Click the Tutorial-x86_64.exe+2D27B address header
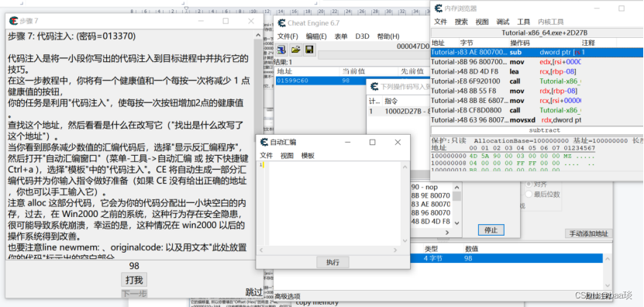 [x=544, y=33]
